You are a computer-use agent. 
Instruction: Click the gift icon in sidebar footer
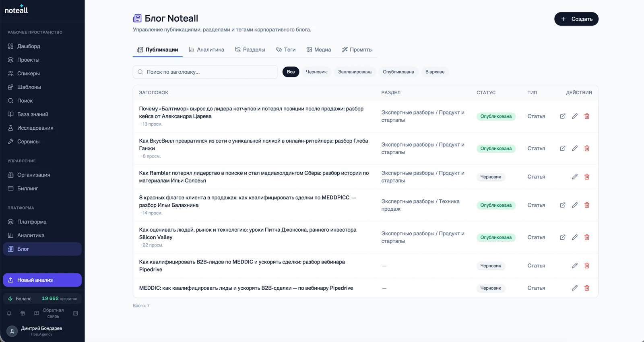pyautogui.click(x=23, y=313)
